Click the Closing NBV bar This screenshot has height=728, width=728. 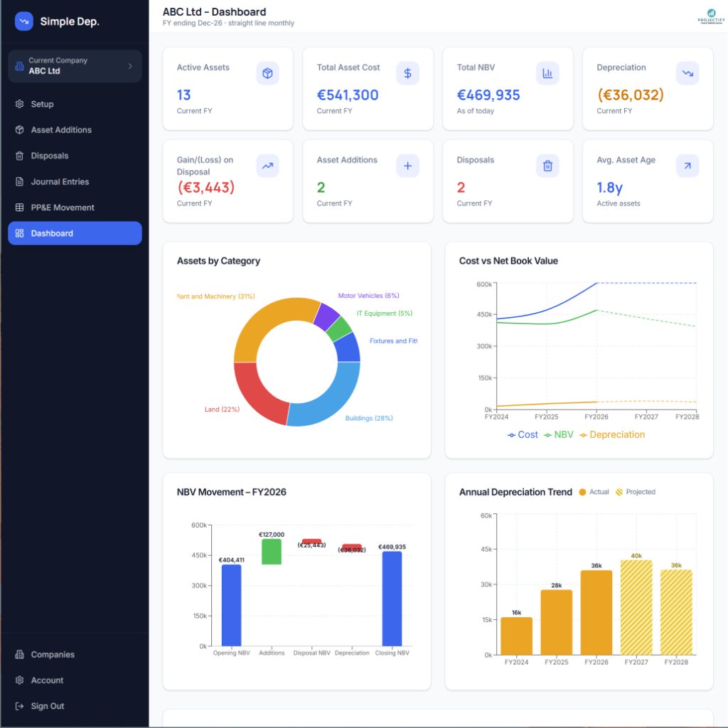tap(392, 599)
